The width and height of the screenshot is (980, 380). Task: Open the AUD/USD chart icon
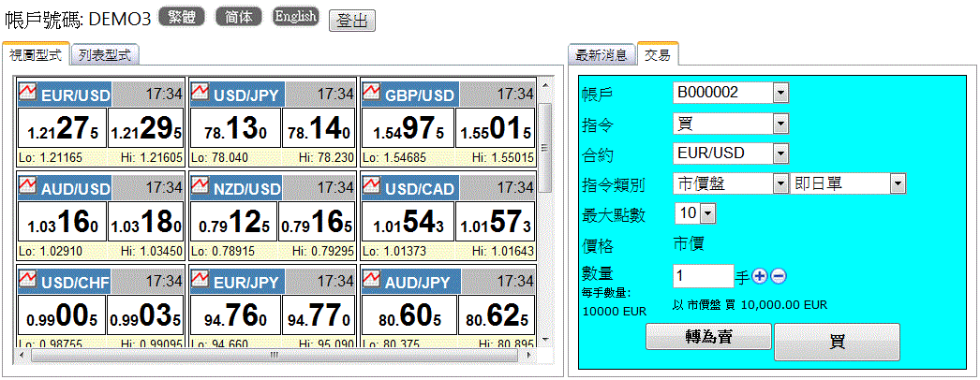click(x=28, y=187)
